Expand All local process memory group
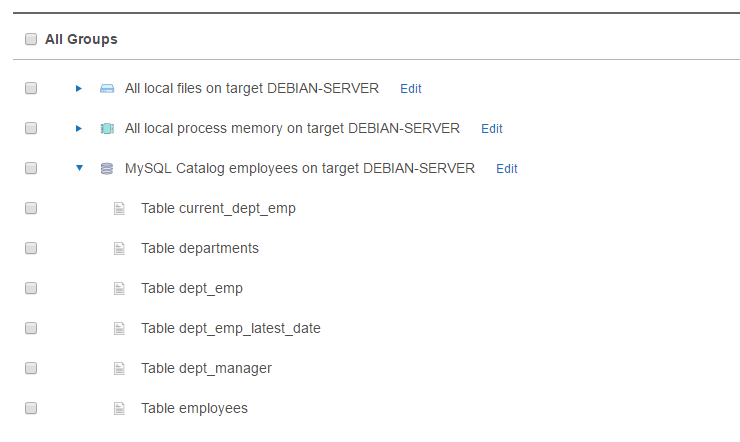Screen dimensions: 740x442 click(79, 129)
